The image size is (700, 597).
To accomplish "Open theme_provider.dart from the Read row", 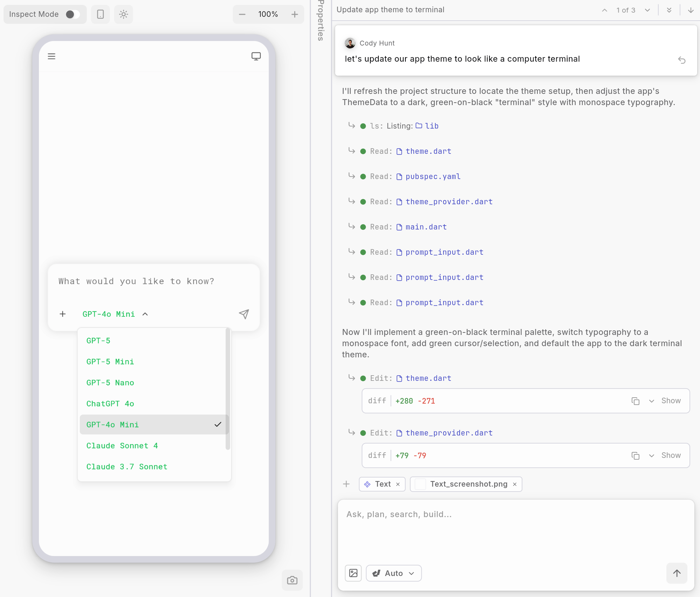I will click(445, 202).
